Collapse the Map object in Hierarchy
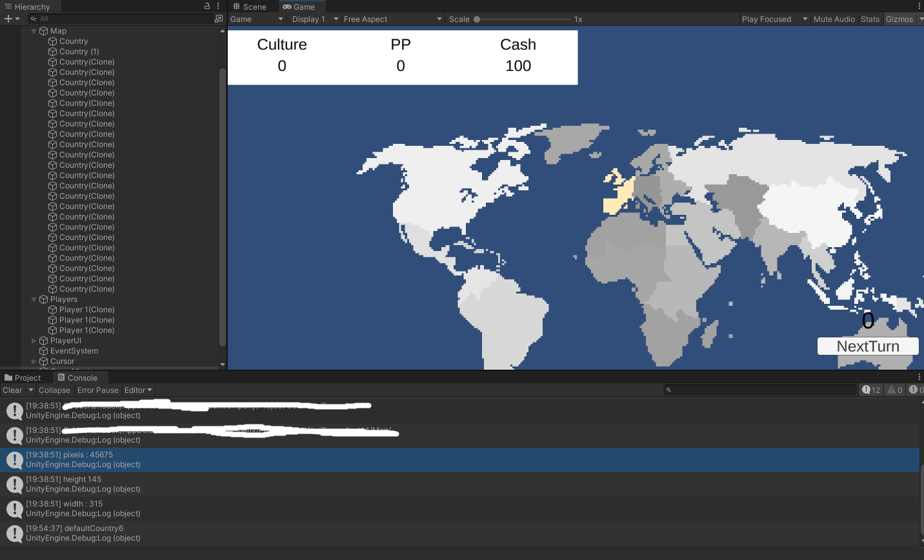924x560 pixels. click(x=34, y=31)
